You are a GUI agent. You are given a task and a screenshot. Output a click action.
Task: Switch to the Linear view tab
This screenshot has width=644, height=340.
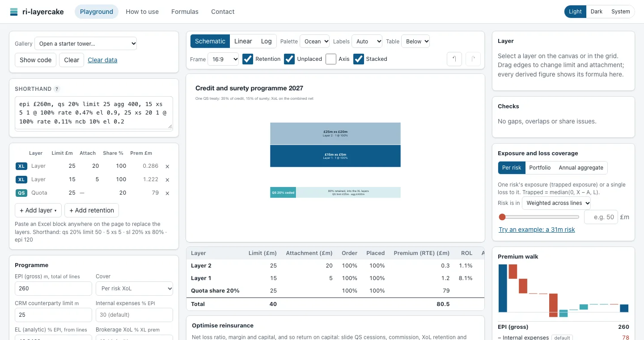coord(243,41)
